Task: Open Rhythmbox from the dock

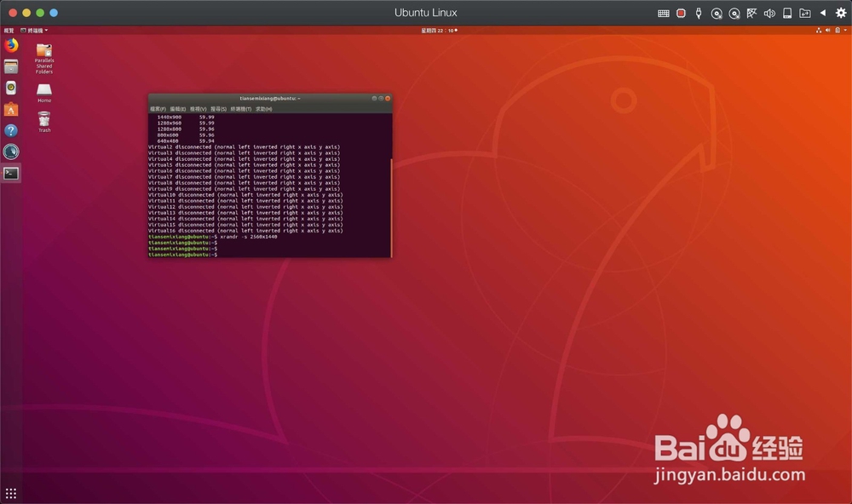Action: 11,88
